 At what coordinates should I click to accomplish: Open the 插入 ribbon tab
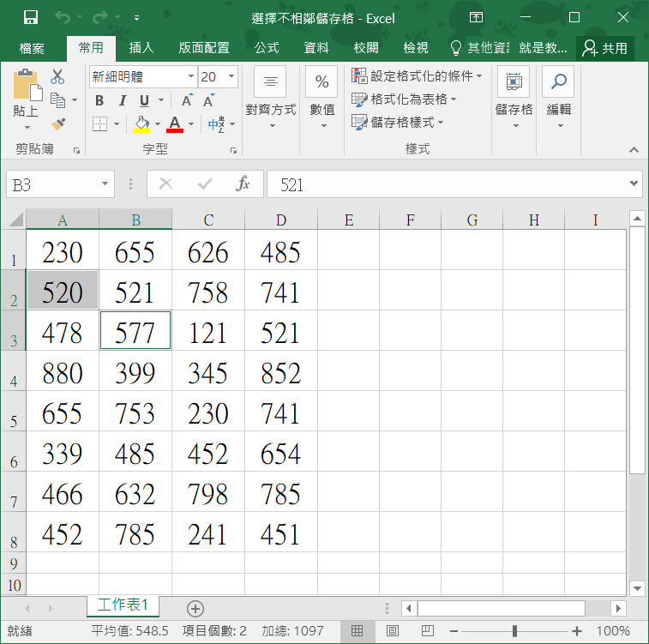[141, 48]
